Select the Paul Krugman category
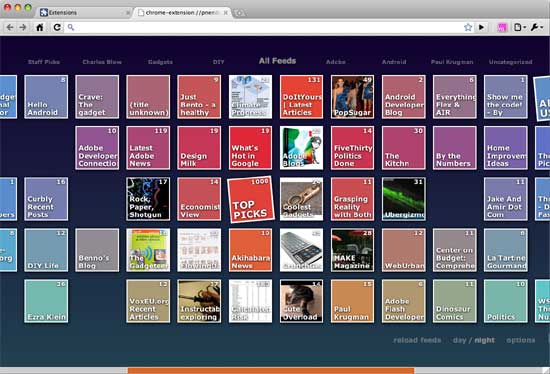This screenshot has height=374, width=550. click(x=452, y=62)
